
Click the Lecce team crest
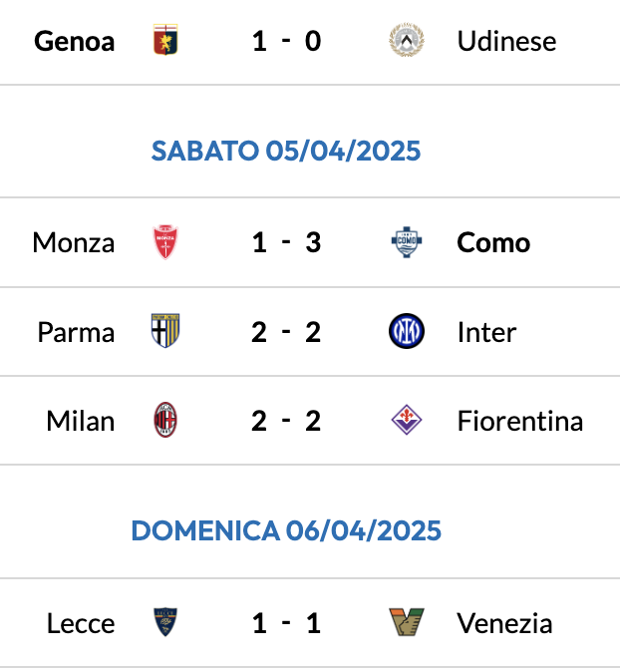point(164,623)
